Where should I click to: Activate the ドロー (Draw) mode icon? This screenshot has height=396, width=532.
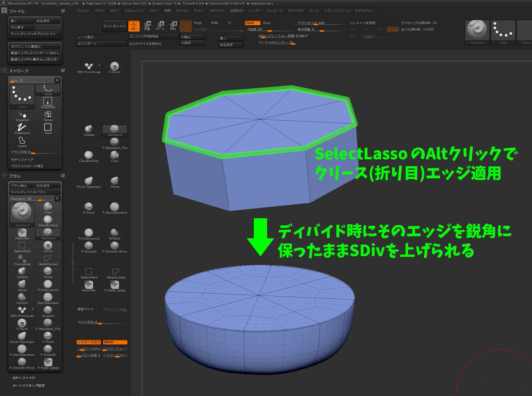(x=134, y=26)
